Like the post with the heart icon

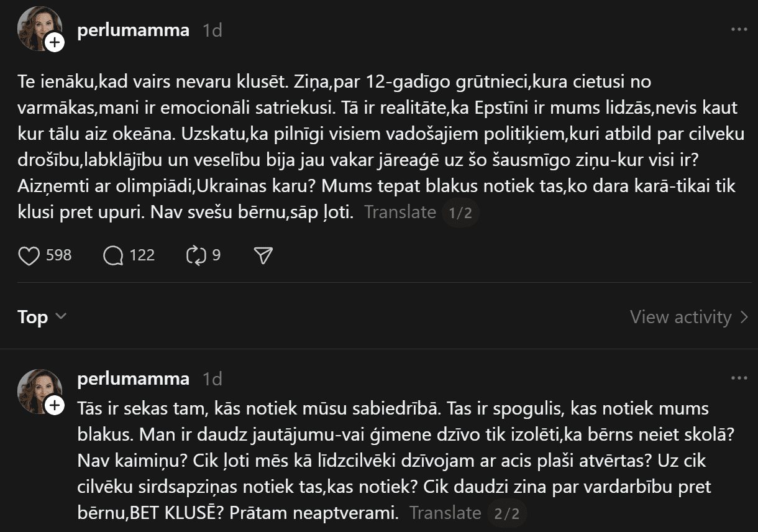pos(29,255)
